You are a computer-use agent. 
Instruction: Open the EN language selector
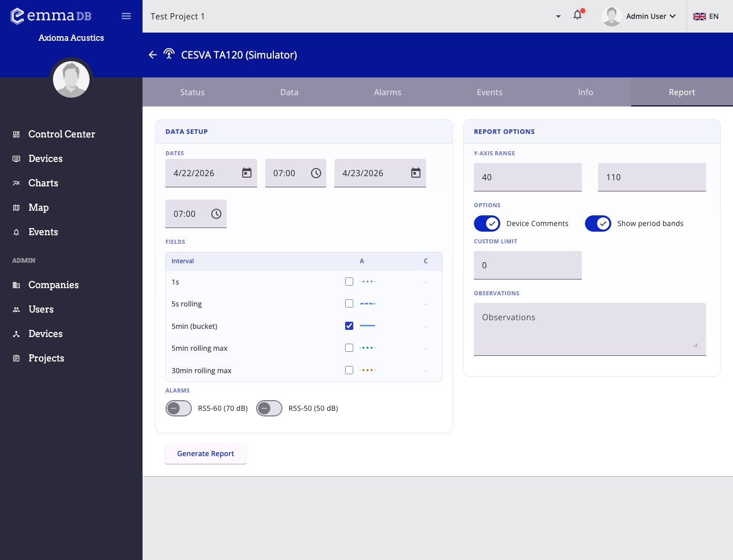(706, 16)
